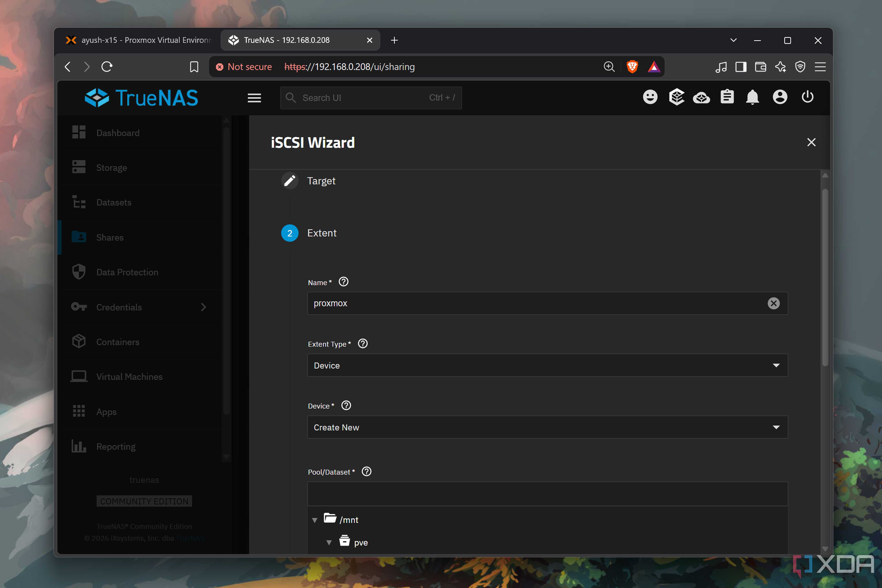882x588 pixels.
Task: Reload the page with the refresh button
Action: point(107,67)
